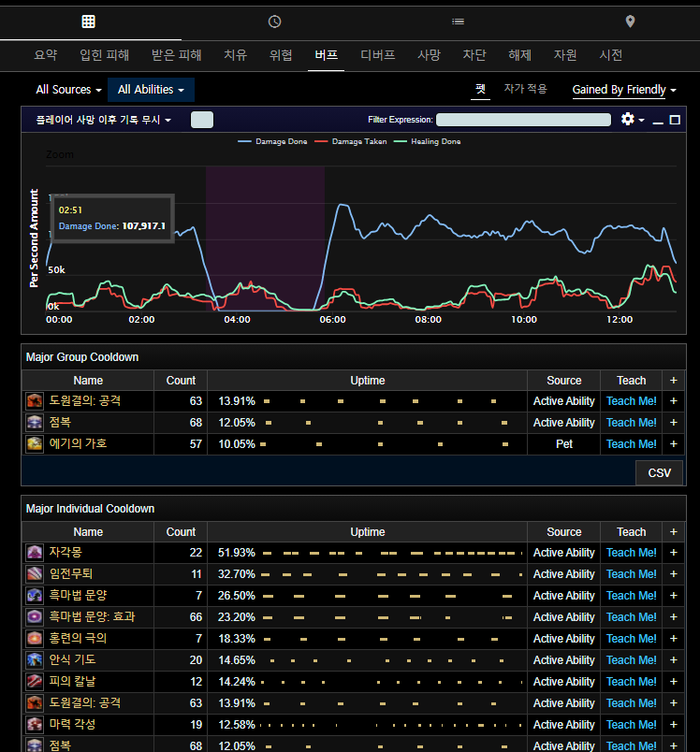Click the plus icon in the 임전무퇴 row
Image resolution: width=700 pixels, height=752 pixels.
click(x=673, y=574)
